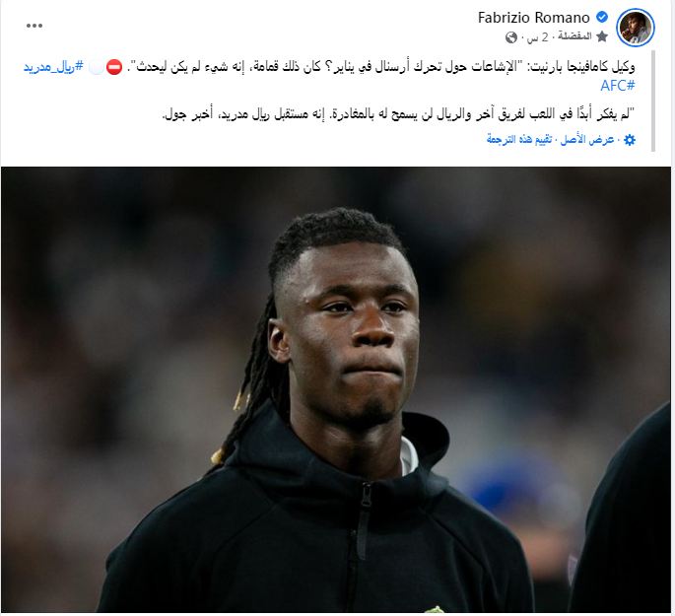This screenshot has height=616, width=675.
Task: Open the #ريال_مدريد hashtag
Action: (x=53, y=67)
